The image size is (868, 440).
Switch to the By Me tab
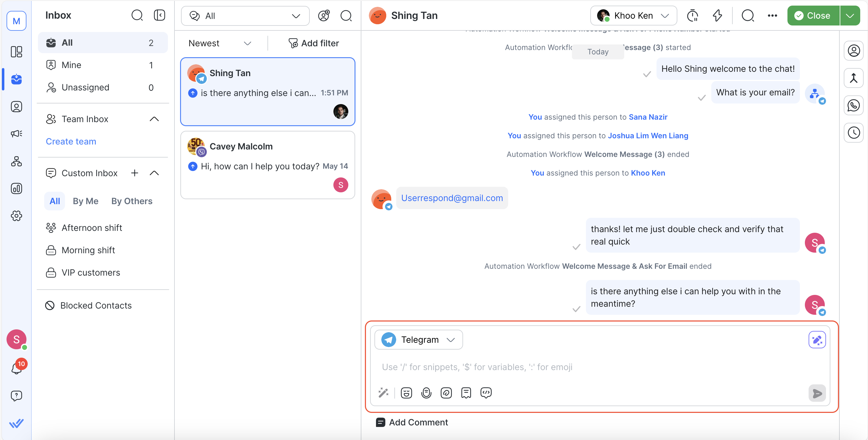tap(86, 201)
